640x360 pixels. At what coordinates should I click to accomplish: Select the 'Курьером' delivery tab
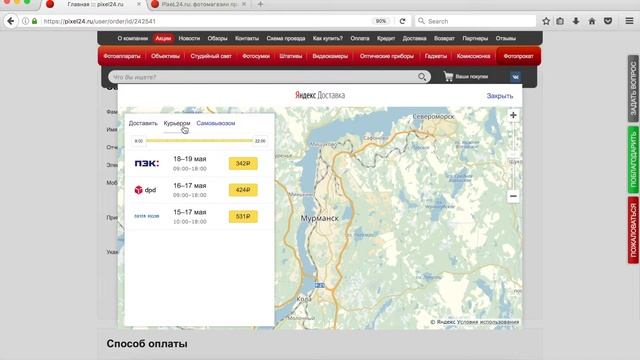[x=177, y=123]
